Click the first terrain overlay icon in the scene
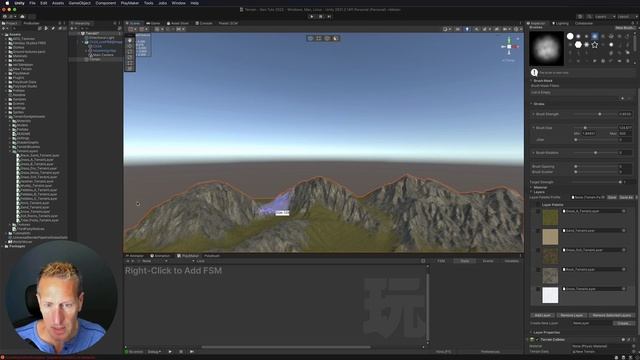The width and height of the screenshot is (640, 360). [x=311, y=38]
